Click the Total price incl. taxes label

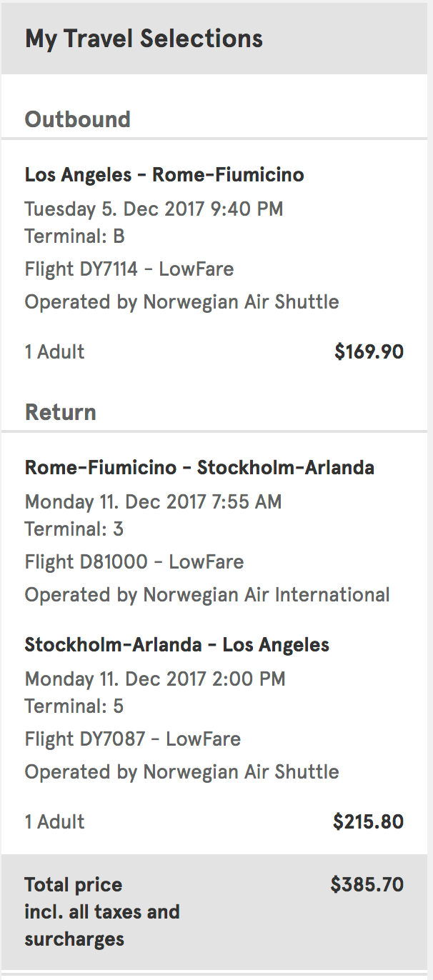101,911
